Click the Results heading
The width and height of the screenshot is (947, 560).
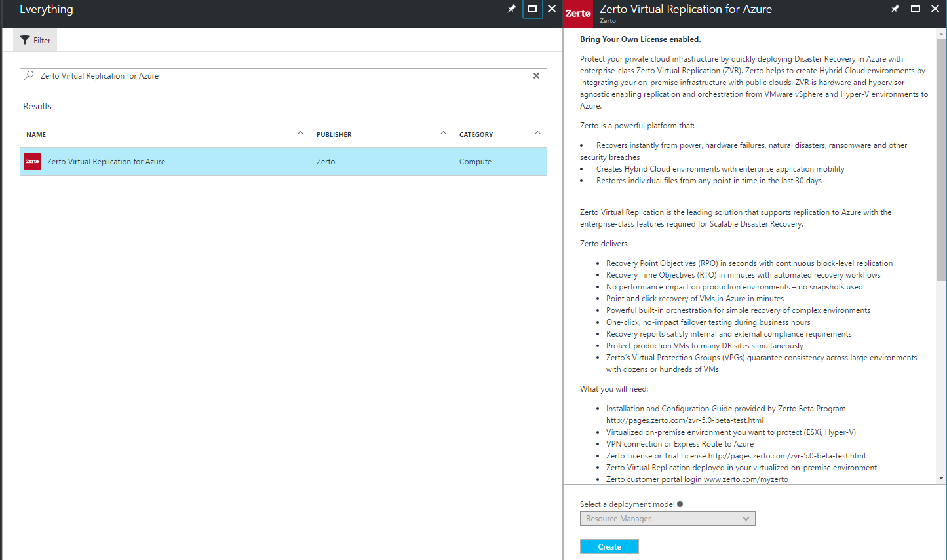pyautogui.click(x=37, y=106)
